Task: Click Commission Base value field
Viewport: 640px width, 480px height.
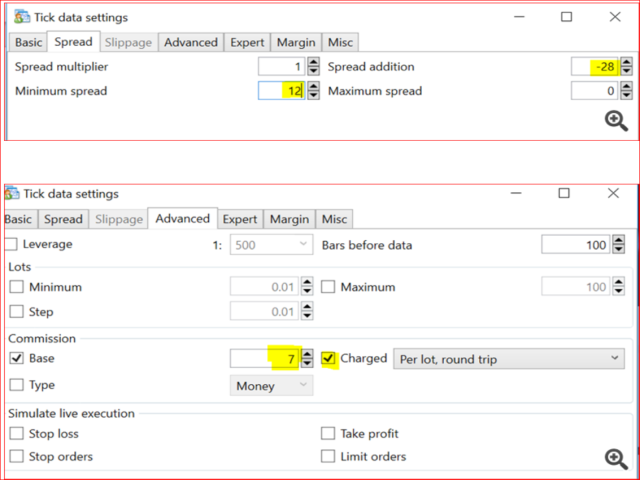Action: tap(264, 359)
